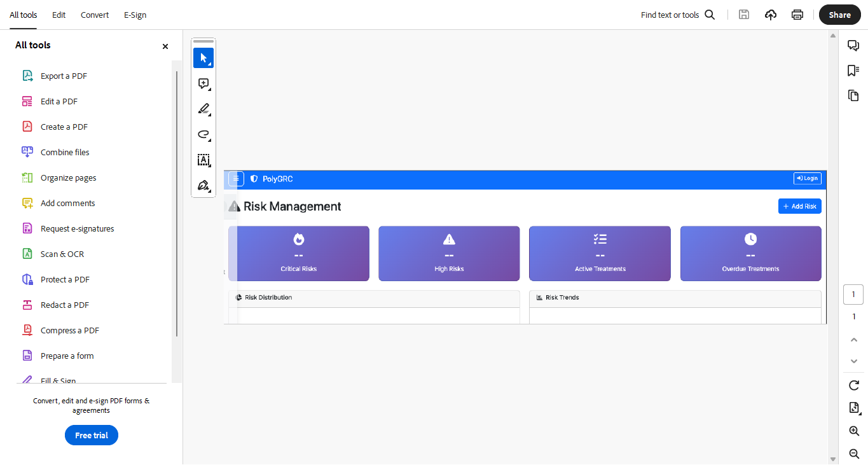
Task: Switch to the Convert tab
Action: (95, 15)
